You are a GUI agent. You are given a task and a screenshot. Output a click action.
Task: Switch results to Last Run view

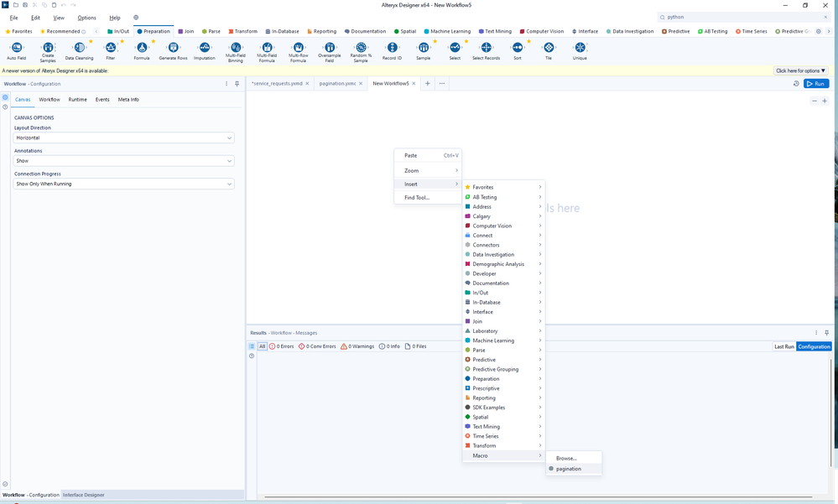pos(784,347)
